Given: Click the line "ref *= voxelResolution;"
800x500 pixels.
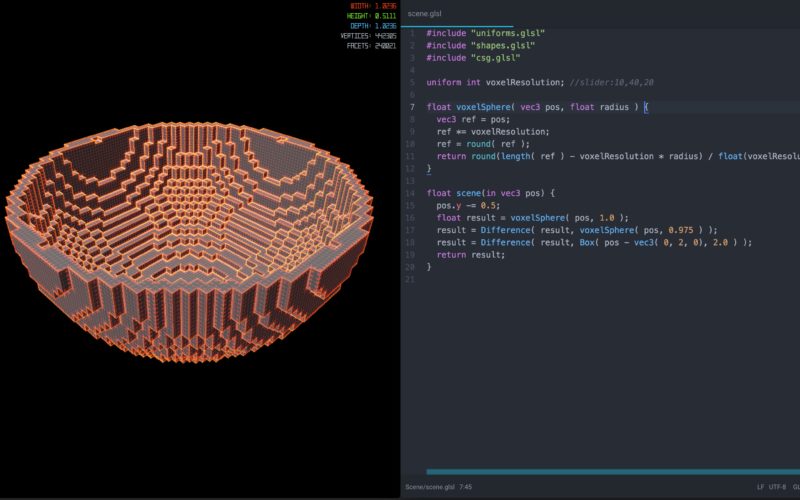Looking at the screenshot, I should pos(493,132).
